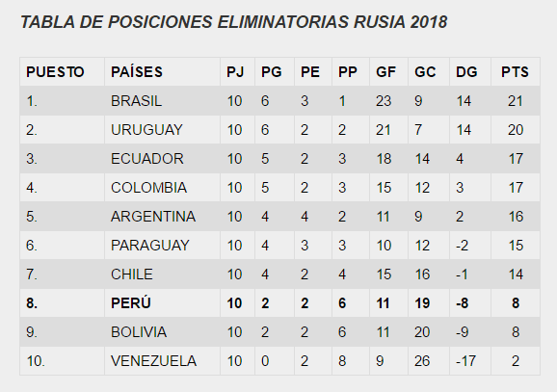Select the PUESTO column header
The height and width of the screenshot is (392, 557).
click(55, 72)
